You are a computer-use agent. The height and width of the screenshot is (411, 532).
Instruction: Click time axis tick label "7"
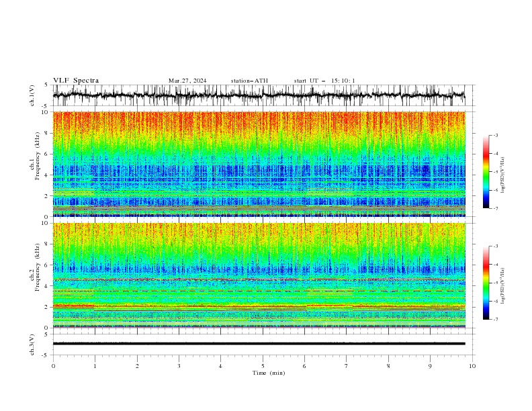347,366
